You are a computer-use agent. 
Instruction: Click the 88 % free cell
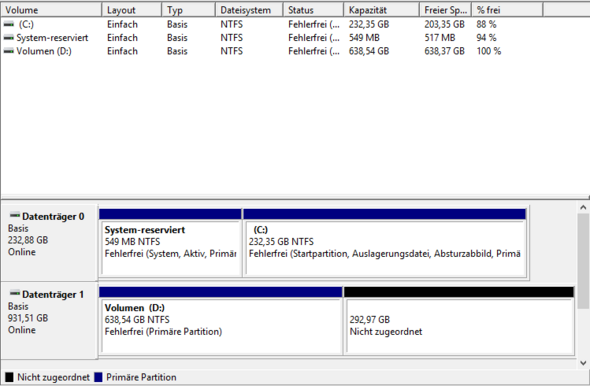pyautogui.click(x=486, y=24)
